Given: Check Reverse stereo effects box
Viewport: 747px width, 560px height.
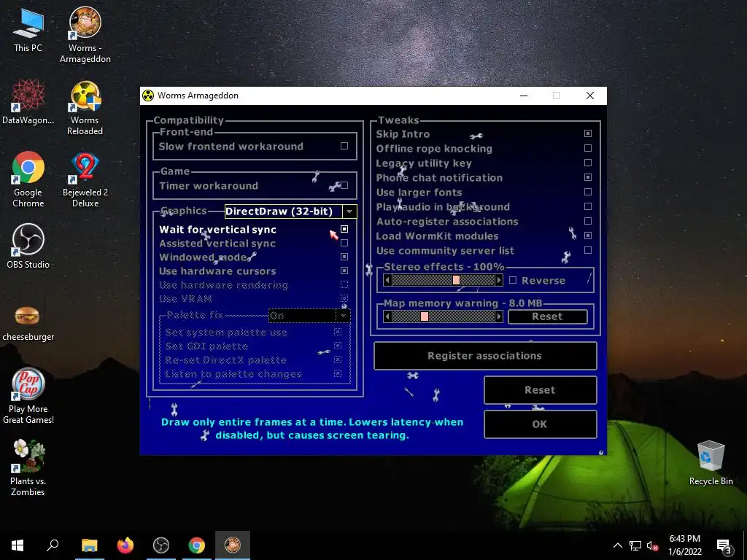Looking at the screenshot, I should 513,280.
